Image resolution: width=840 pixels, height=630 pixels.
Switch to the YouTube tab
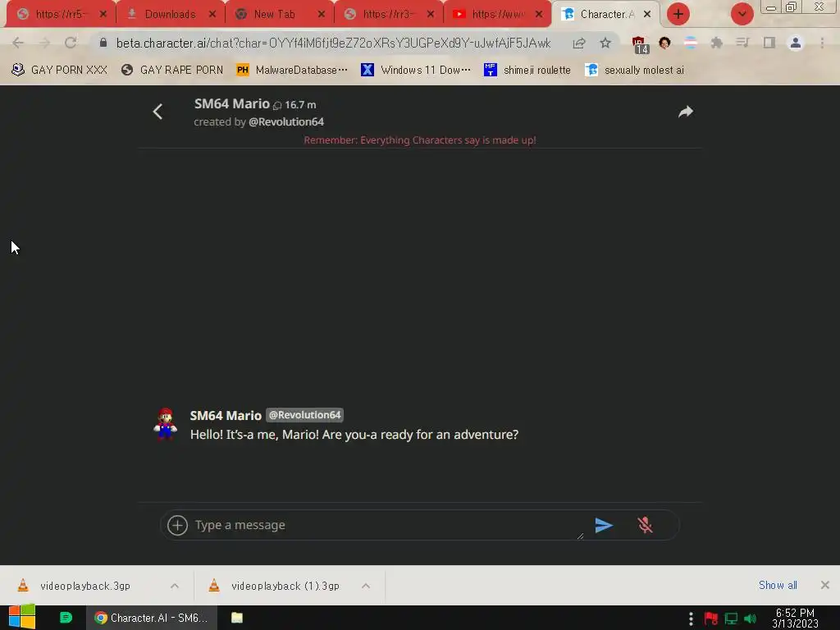tap(496, 14)
